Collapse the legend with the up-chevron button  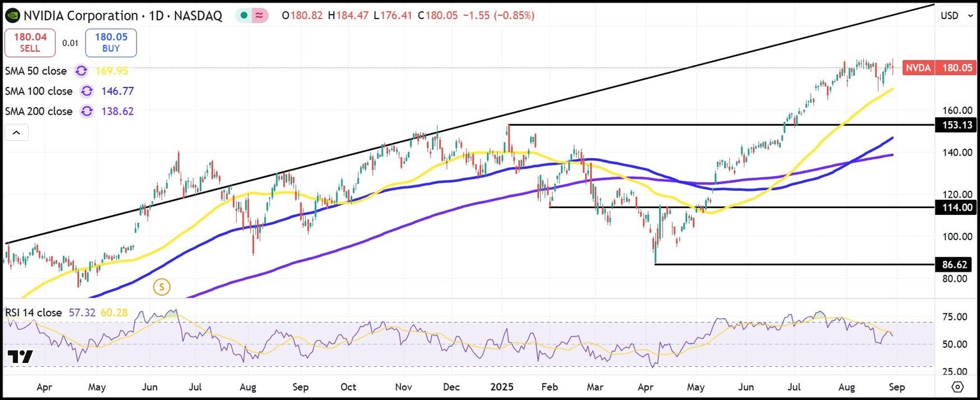(16, 132)
